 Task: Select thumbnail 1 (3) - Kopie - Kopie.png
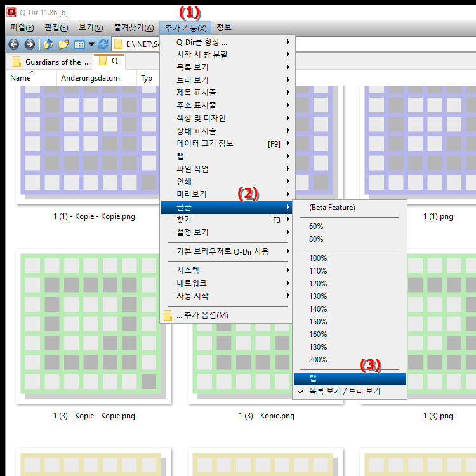point(93,326)
